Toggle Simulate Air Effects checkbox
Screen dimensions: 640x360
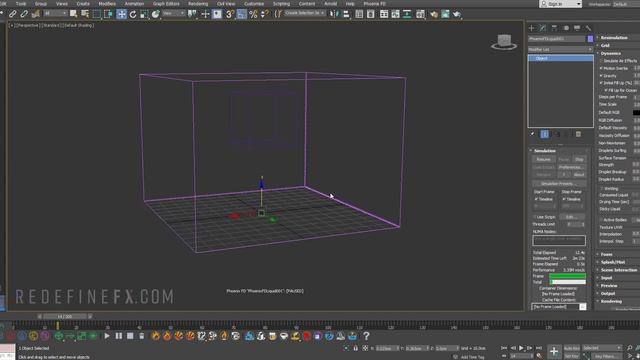[x=601, y=61]
